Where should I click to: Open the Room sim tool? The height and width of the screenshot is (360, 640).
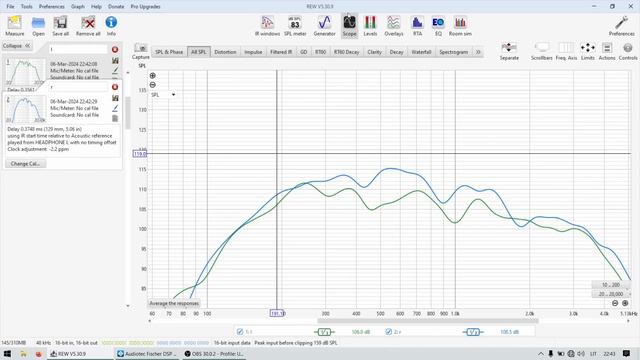pos(460,26)
